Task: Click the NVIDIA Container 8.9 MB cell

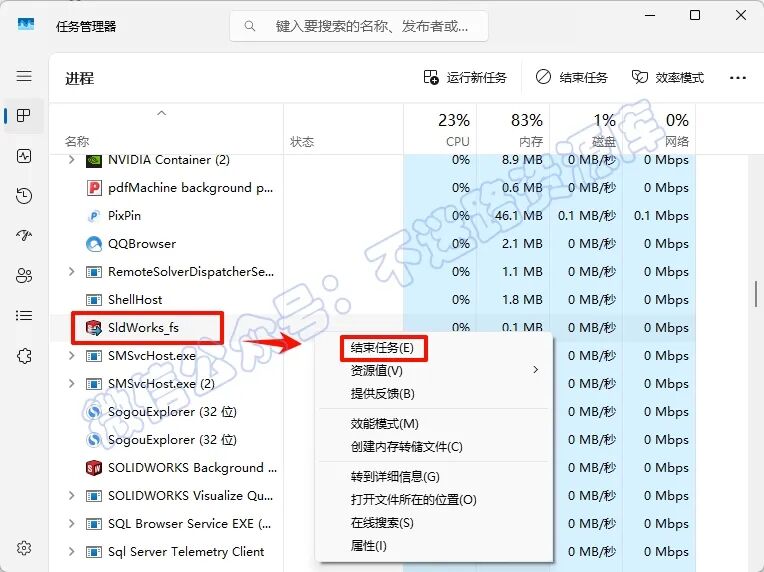Action: pos(514,160)
